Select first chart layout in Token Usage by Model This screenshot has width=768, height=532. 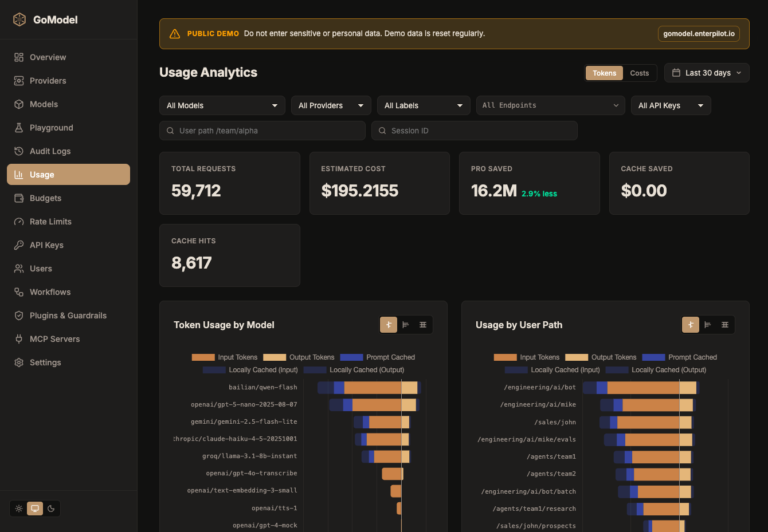click(389, 325)
